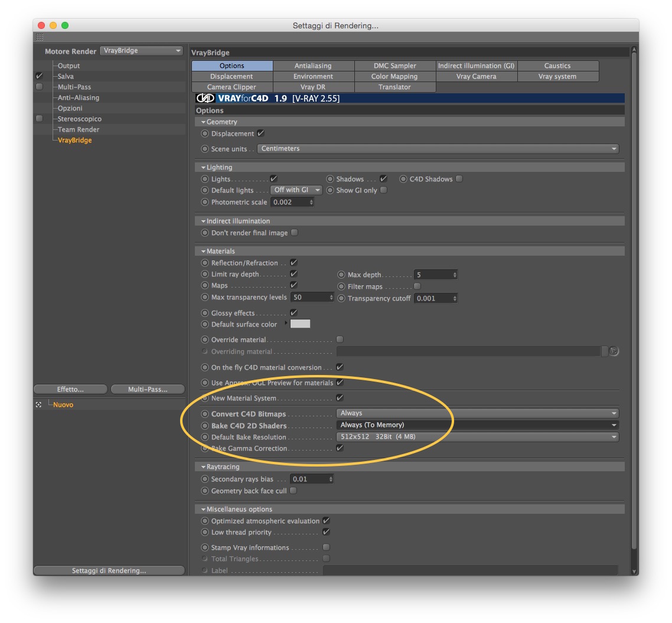This screenshot has width=672, height=623.
Task: Enable the C4D Shadows checkbox
Action: point(459,179)
